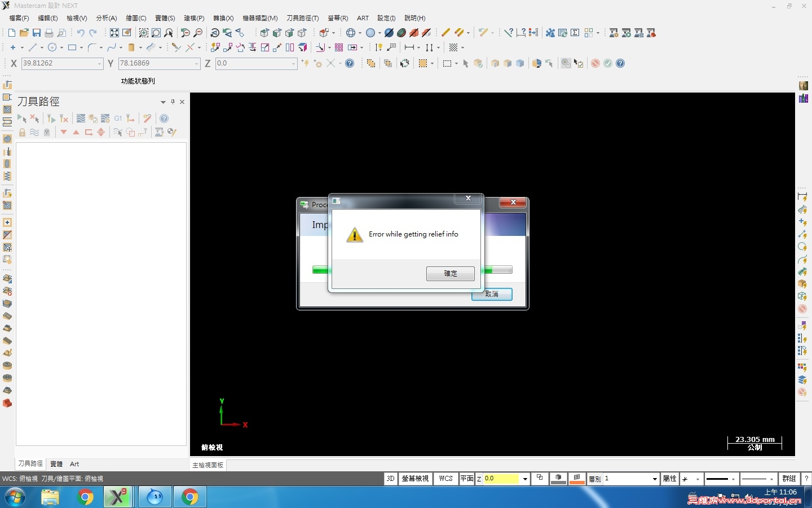The width and height of the screenshot is (812, 508).
Task: Expand the toolpath panel options arrow
Action: click(163, 102)
